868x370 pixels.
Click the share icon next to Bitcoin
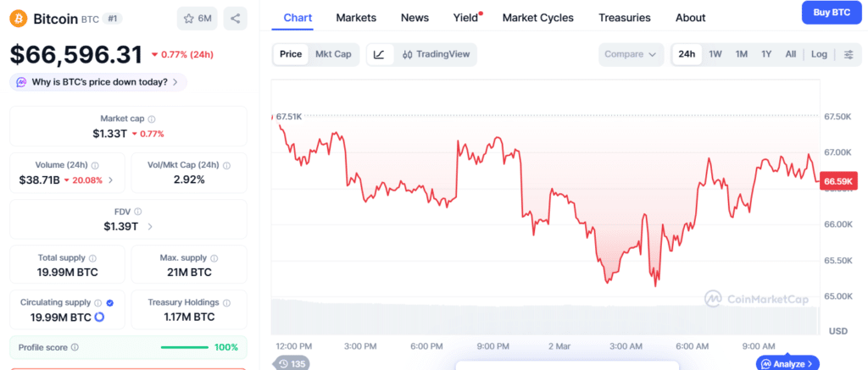click(235, 18)
